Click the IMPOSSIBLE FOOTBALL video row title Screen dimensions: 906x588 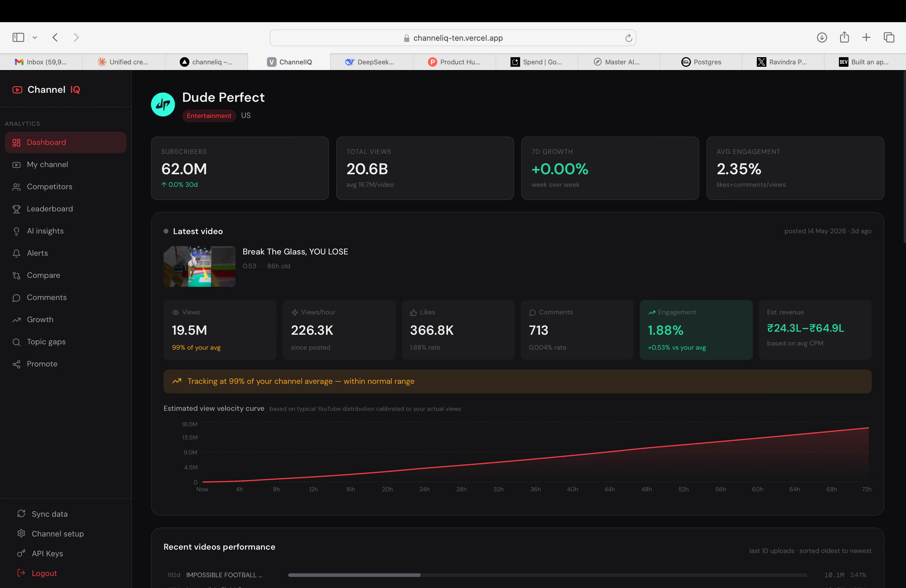click(x=224, y=575)
